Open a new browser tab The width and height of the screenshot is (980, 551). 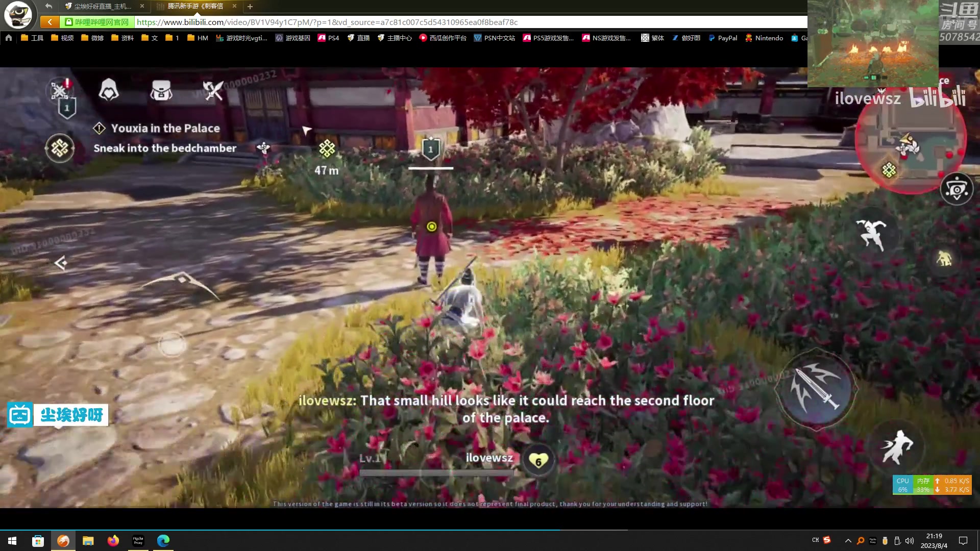250,7
